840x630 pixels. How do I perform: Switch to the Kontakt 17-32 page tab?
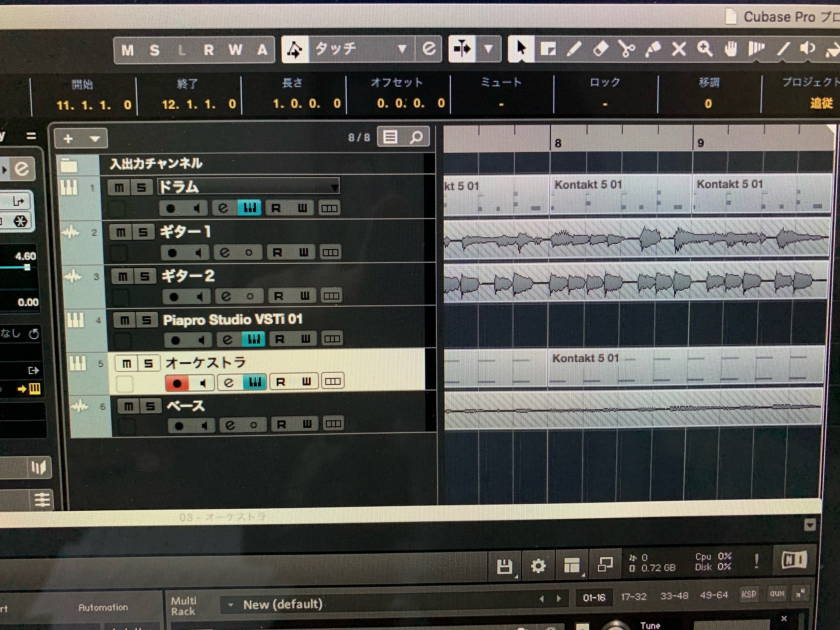coord(633,597)
